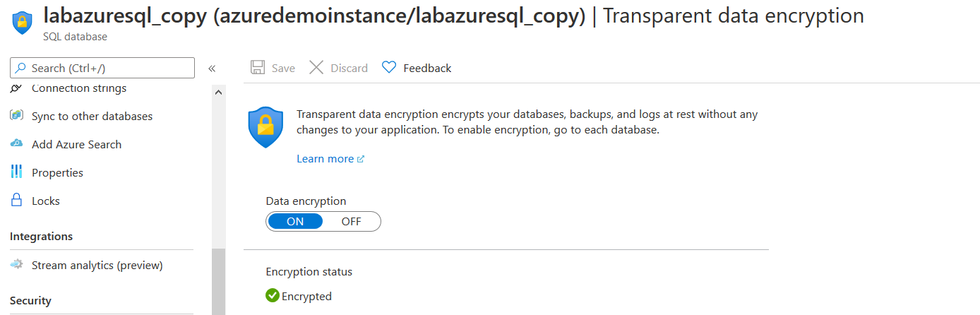Image resolution: width=980 pixels, height=315 pixels.
Task: Select ON for Data encryption
Action: point(295,221)
